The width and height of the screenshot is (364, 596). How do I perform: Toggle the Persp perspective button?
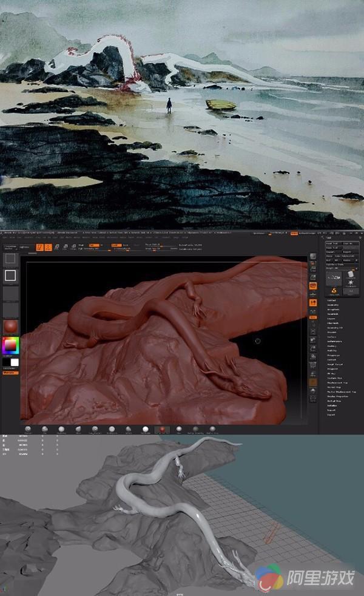tap(313, 285)
